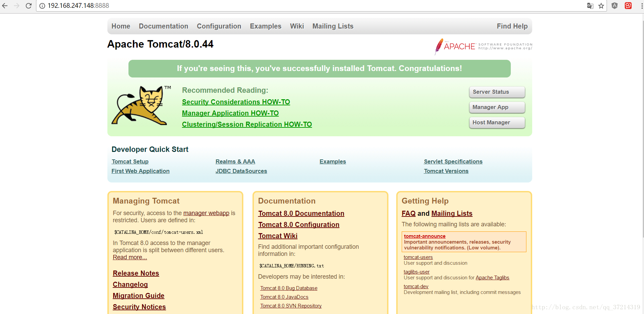Open Manager Application HOW-TO link
The width and height of the screenshot is (644, 314).
click(x=230, y=113)
